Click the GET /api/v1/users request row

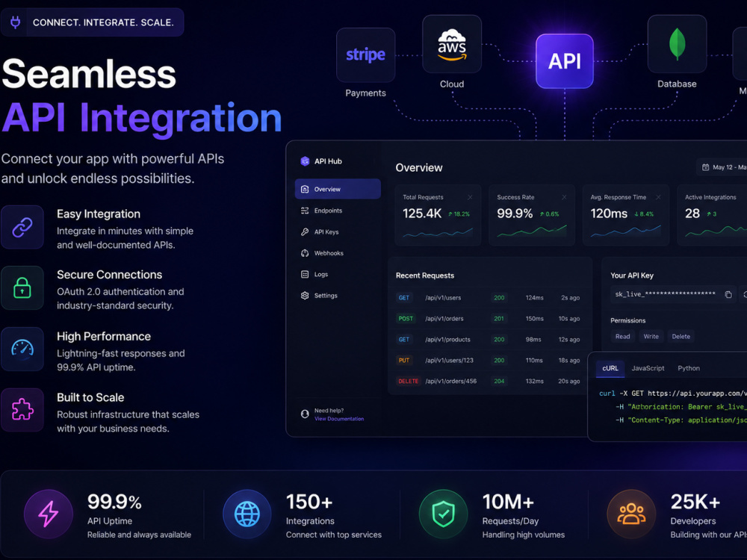489,298
